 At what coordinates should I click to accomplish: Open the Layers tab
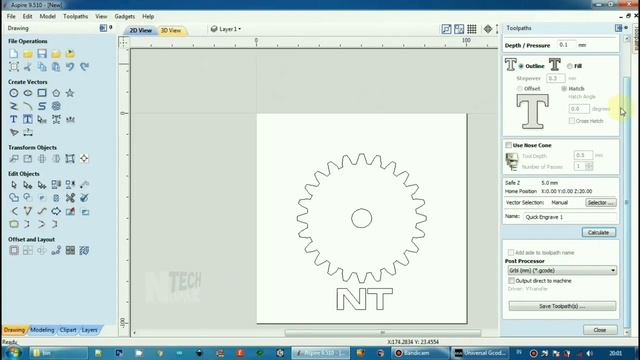pyautogui.click(x=89, y=330)
